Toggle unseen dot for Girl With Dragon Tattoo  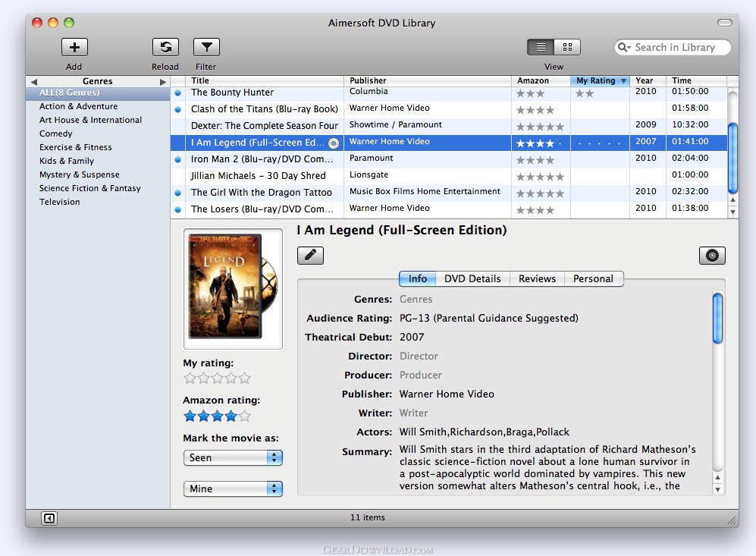click(178, 193)
